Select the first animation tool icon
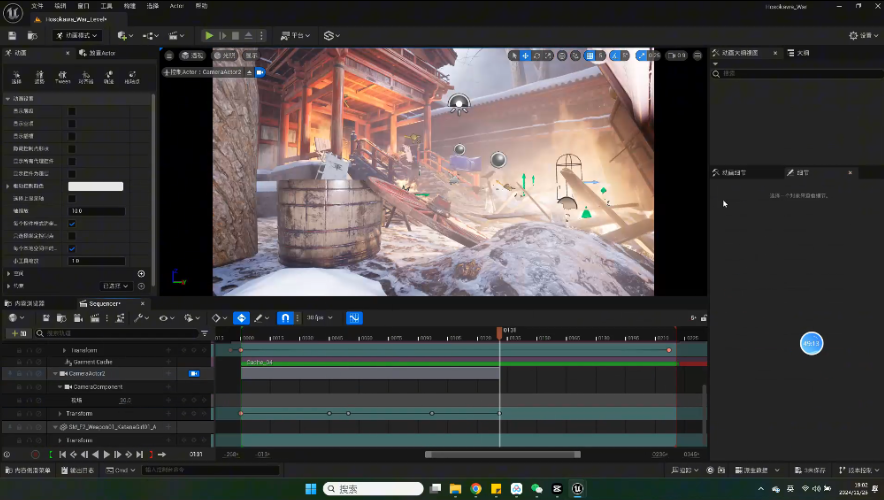This screenshot has height=500, width=884. (x=16, y=77)
